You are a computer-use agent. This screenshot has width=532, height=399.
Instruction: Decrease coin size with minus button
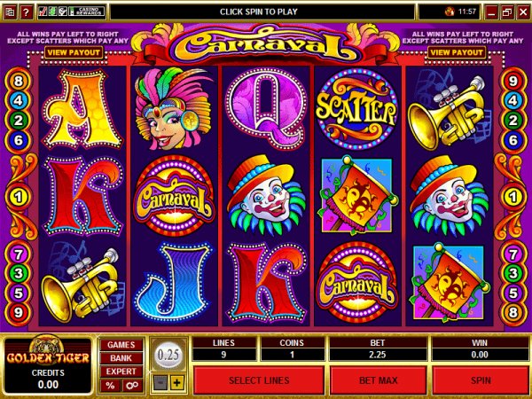(160, 383)
